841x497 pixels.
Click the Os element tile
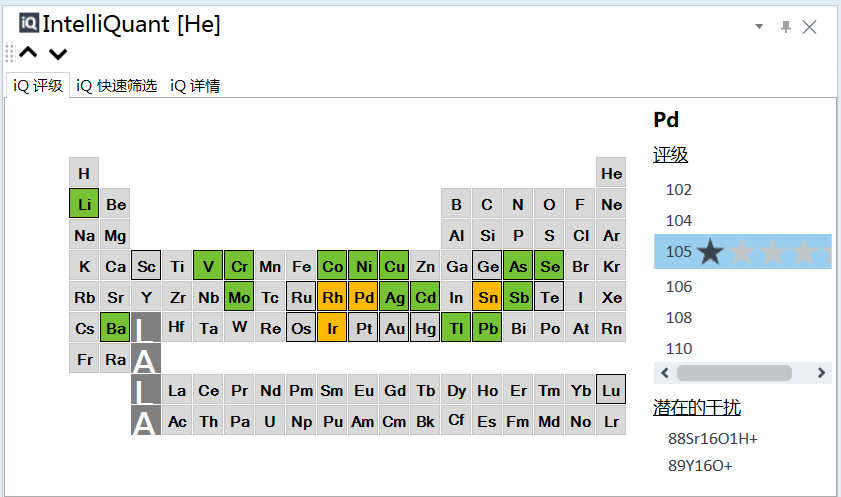coord(301,328)
